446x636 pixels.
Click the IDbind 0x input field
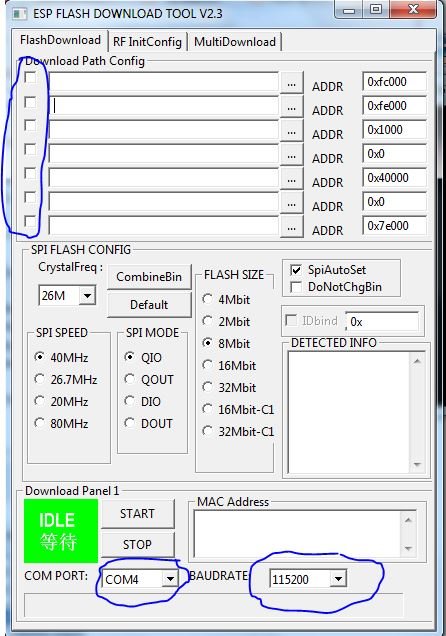point(382,322)
